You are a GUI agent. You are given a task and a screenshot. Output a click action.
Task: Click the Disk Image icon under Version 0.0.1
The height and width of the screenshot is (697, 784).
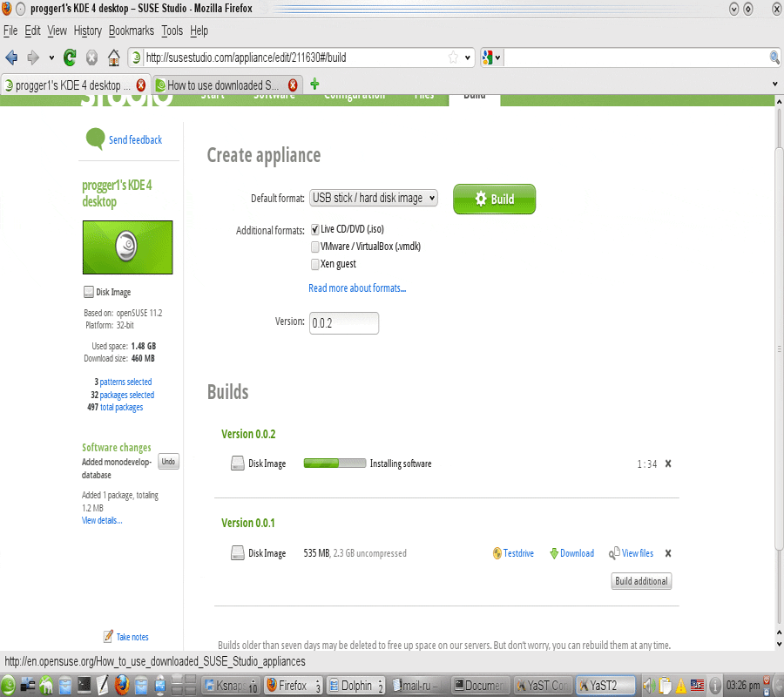[x=238, y=553]
